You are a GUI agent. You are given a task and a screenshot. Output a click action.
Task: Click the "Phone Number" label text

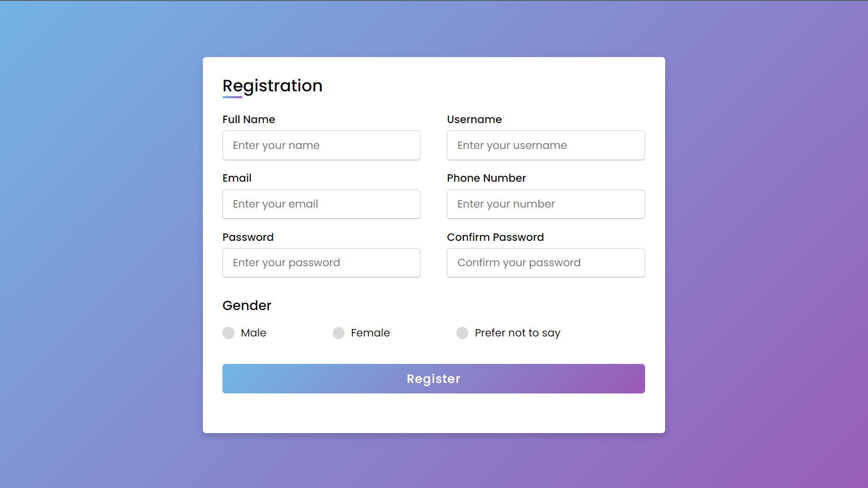click(487, 178)
